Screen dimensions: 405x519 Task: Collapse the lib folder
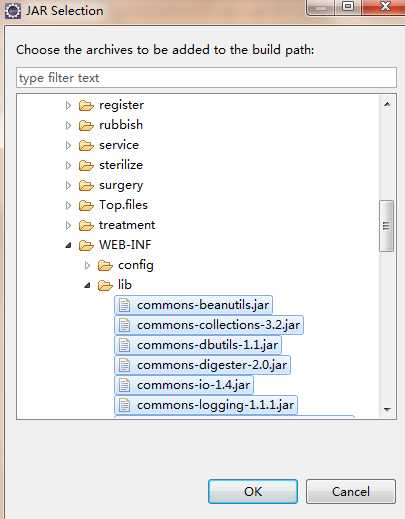87,285
